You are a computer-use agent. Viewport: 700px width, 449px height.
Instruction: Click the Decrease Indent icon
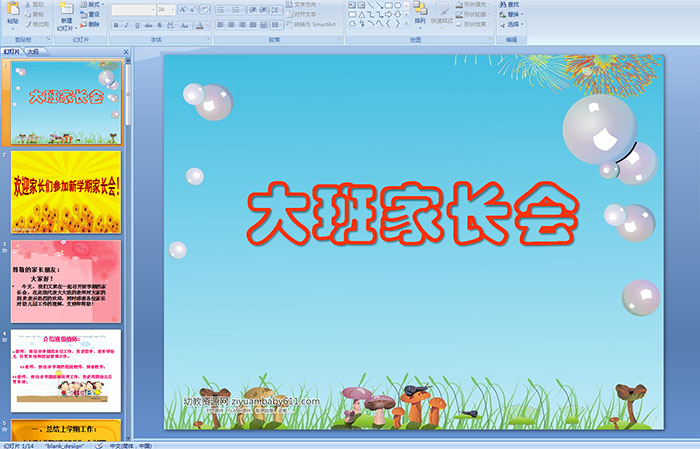(x=253, y=9)
